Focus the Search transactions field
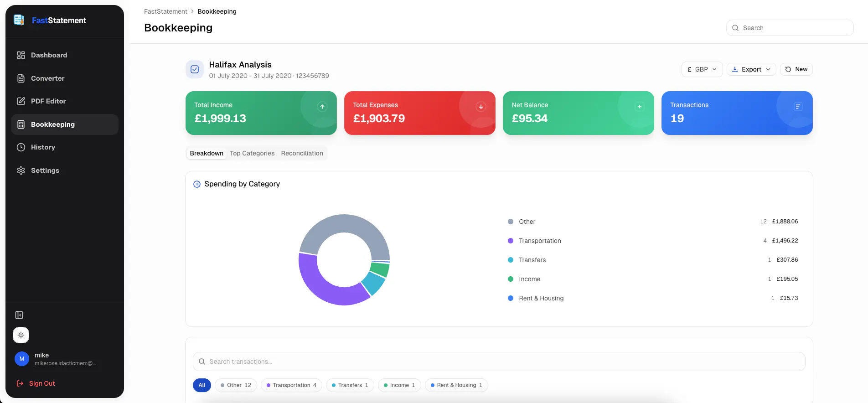Screen dimensions: 868x403 (499, 362)
